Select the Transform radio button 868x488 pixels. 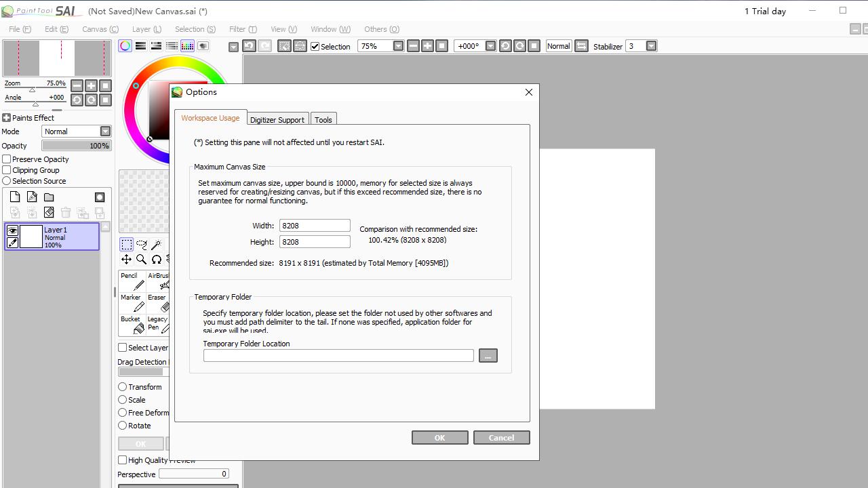click(122, 386)
